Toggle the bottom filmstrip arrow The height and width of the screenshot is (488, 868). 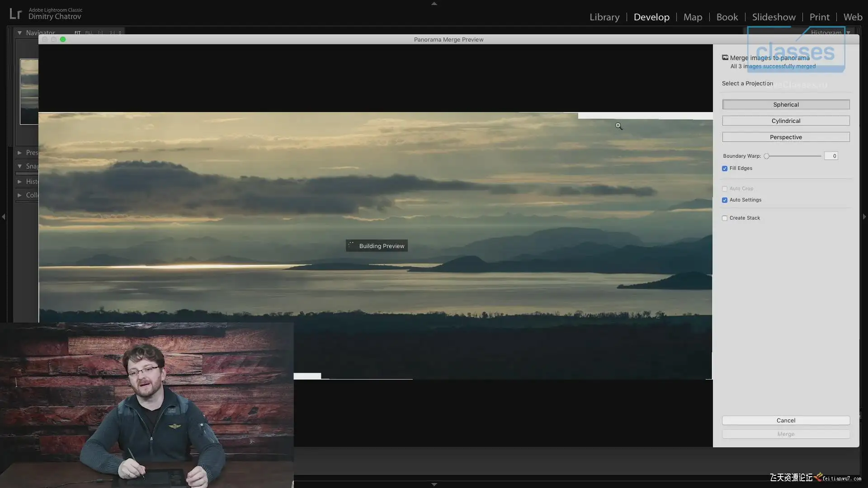434,484
